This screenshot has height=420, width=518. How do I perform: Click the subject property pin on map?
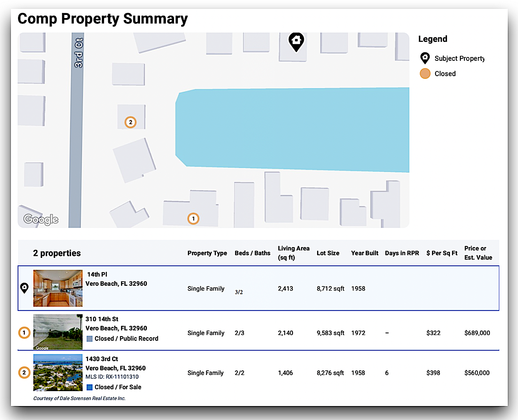tap(296, 42)
